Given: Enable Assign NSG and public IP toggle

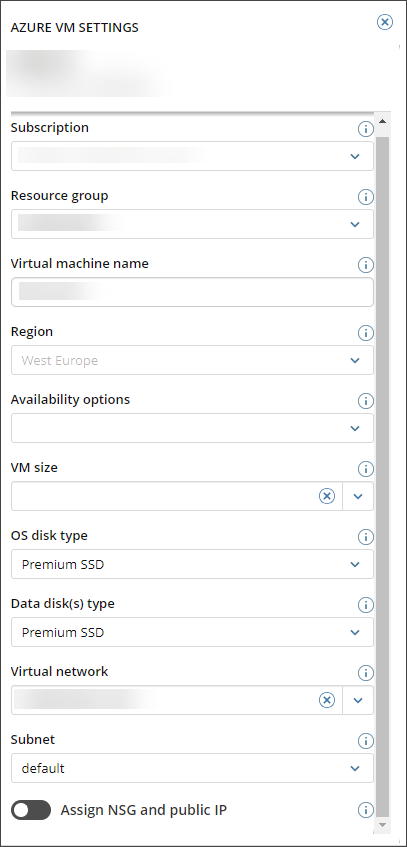Looking at the screenshot, I should [x=31, y=810].
